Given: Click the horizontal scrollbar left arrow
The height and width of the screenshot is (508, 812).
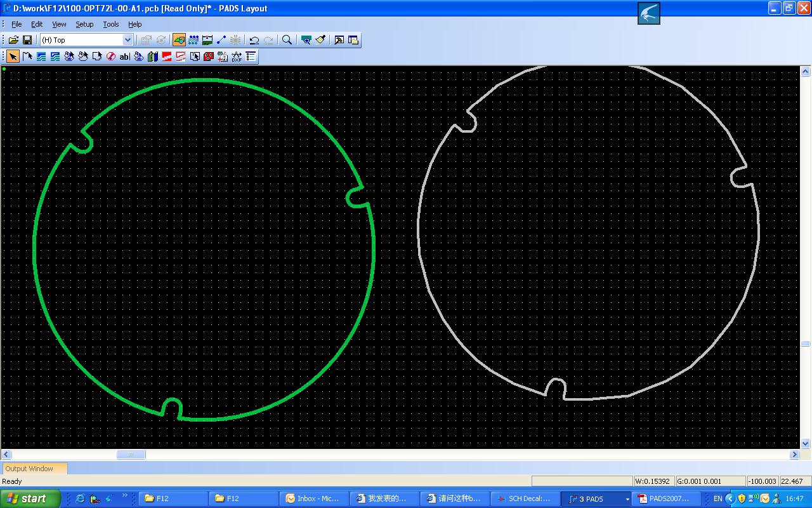Looking at the screenshot, I should click(x=6, y=454).
